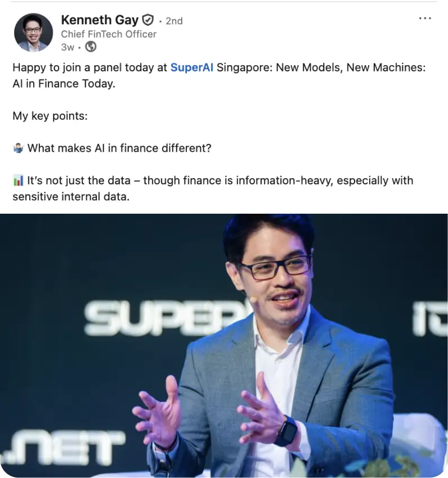Screen dimensions: 448x478
Task: Click the 'sensitive internal data' text line
Action: pos(71,197)
